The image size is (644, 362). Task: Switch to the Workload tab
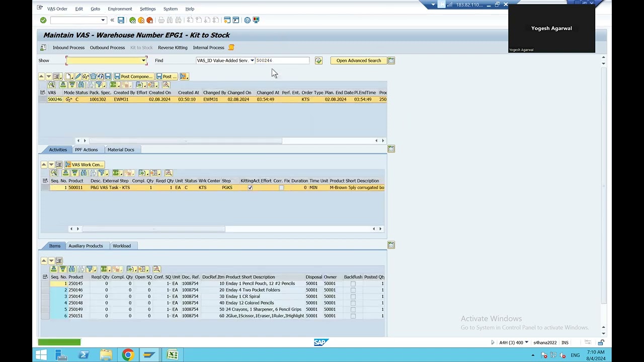tap(122, 246)
